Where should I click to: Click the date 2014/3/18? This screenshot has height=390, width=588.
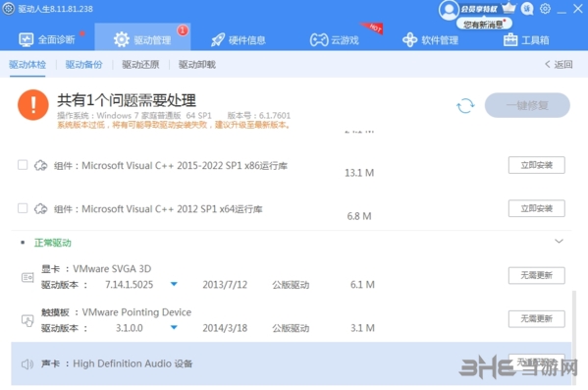[225, 328]
